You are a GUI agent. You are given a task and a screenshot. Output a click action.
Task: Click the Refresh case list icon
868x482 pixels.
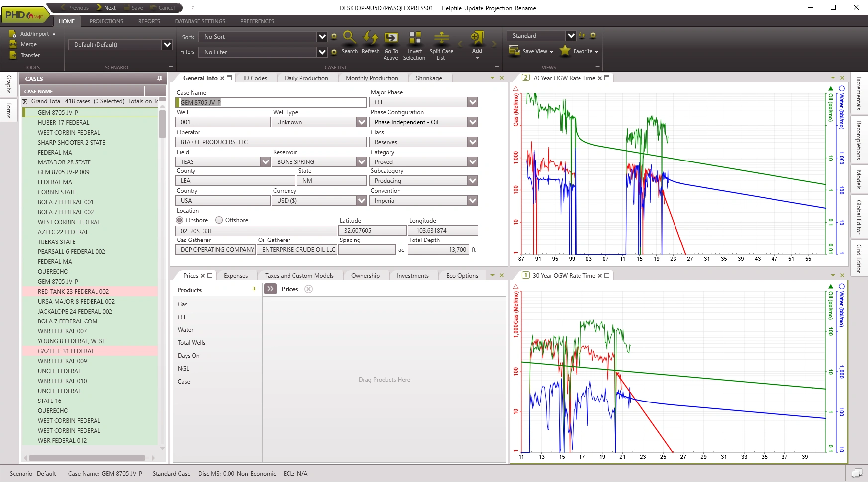click(370, 38)
